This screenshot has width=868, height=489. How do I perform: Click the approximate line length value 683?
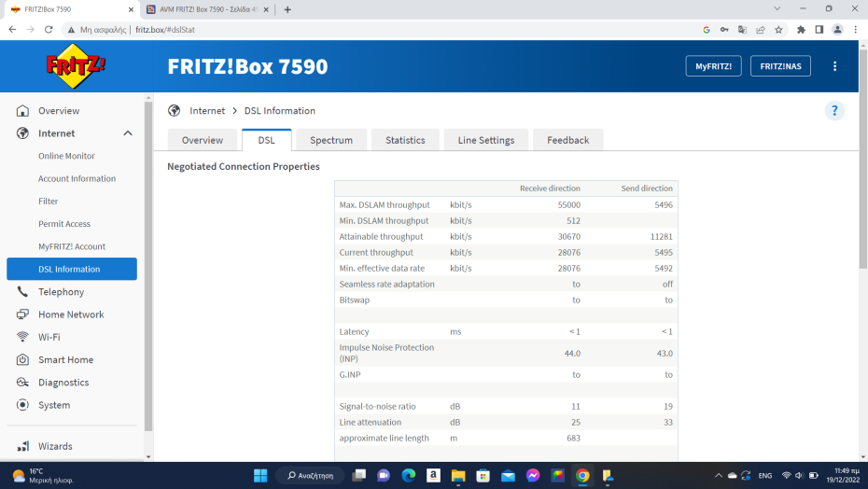(573, 438)
